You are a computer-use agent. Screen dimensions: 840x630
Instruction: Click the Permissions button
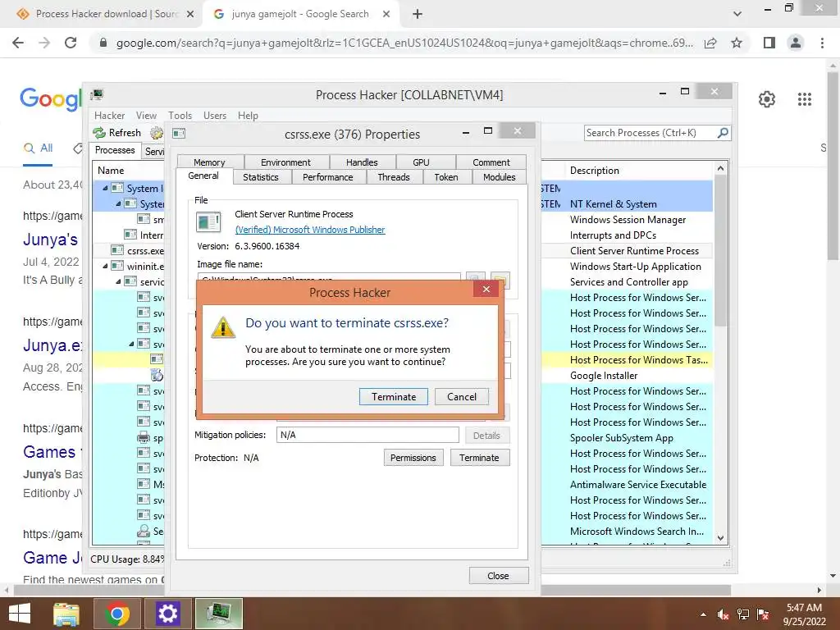(x=413, y=458)
